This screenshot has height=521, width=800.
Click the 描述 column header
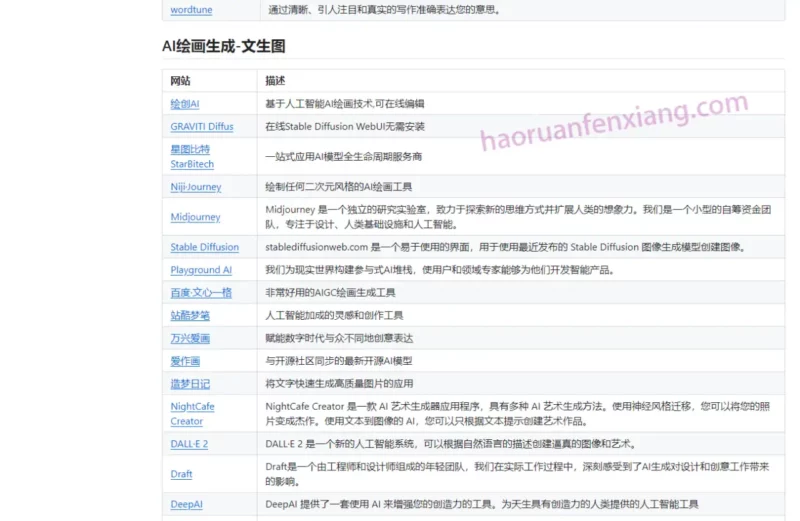pos(275,81)
